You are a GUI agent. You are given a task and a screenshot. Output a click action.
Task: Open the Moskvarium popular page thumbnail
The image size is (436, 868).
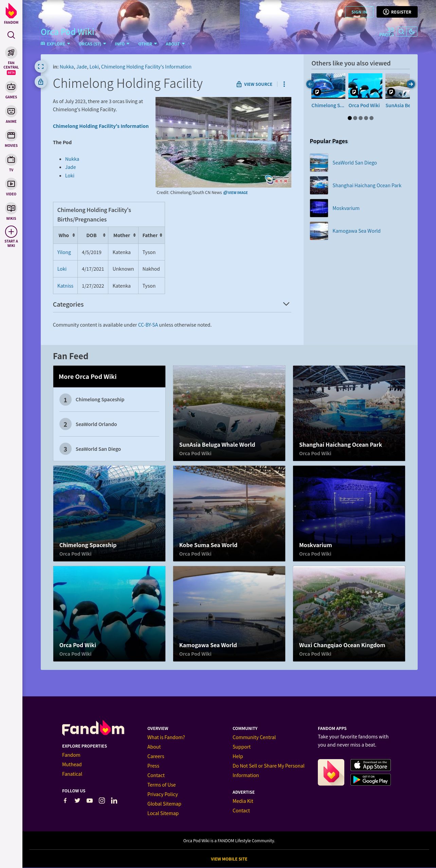click(319, 208)
